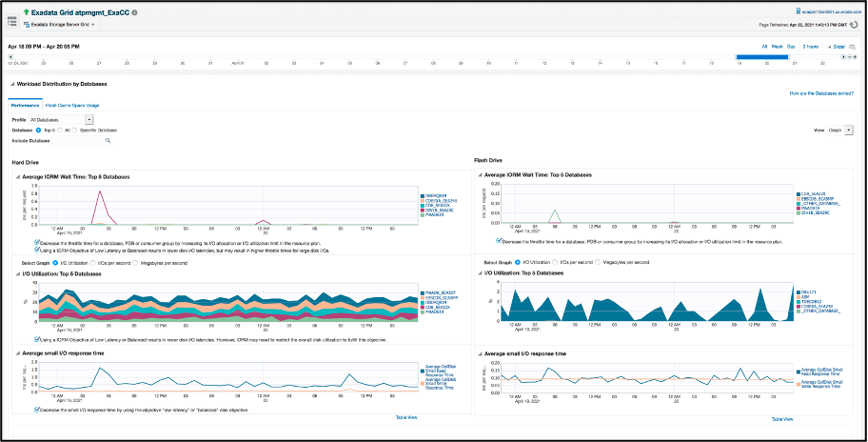
Task: Switch to Flash Cache Space Usage tab
Action: tap(72, 105)
